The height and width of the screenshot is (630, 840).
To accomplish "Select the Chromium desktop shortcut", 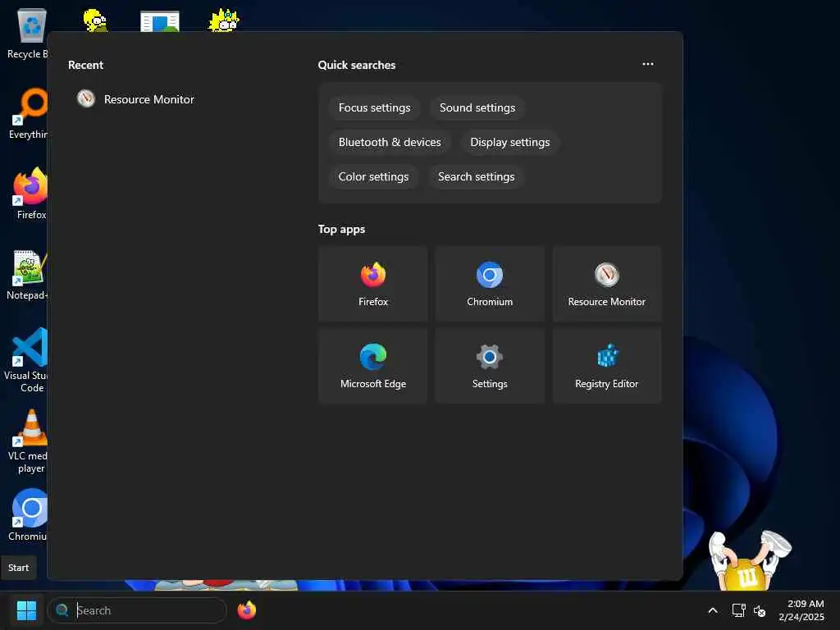I will pos(29,515).
